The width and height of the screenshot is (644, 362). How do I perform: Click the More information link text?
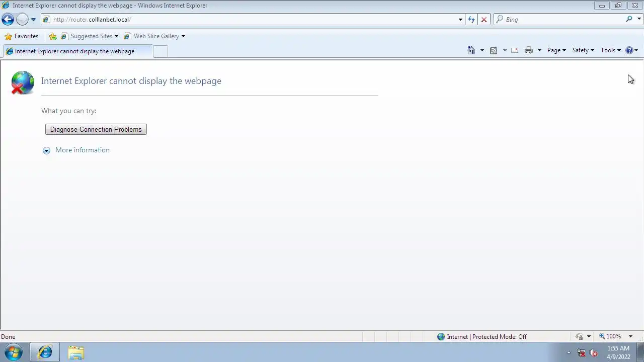point(83,150)
